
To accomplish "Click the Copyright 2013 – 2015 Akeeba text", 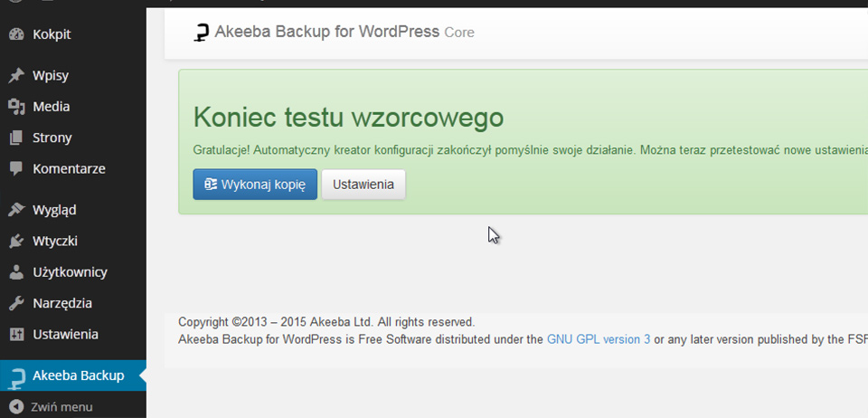I will pos(326,322).
